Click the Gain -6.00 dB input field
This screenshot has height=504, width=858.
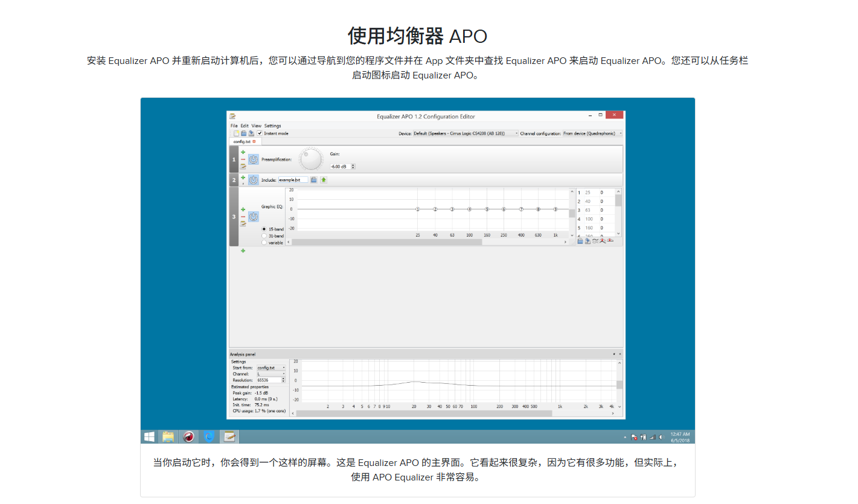[x=340, y=167]
